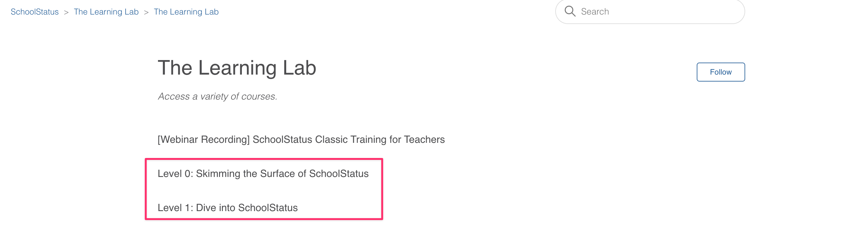Screen dimensions: 868x225
Task: Focus the Search input field
Action: click(x=650, y=11)
